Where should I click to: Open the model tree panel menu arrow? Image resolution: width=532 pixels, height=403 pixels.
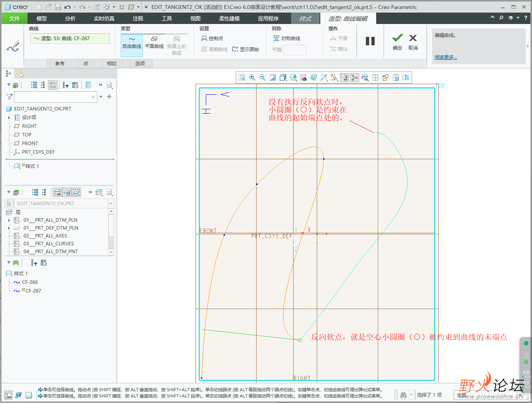[9, 85]
